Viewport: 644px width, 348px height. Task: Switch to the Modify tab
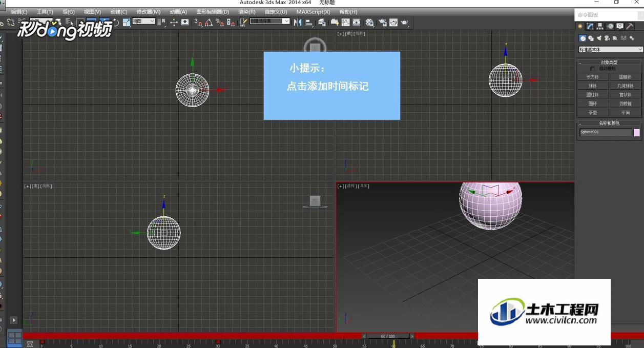pos(590,26)
